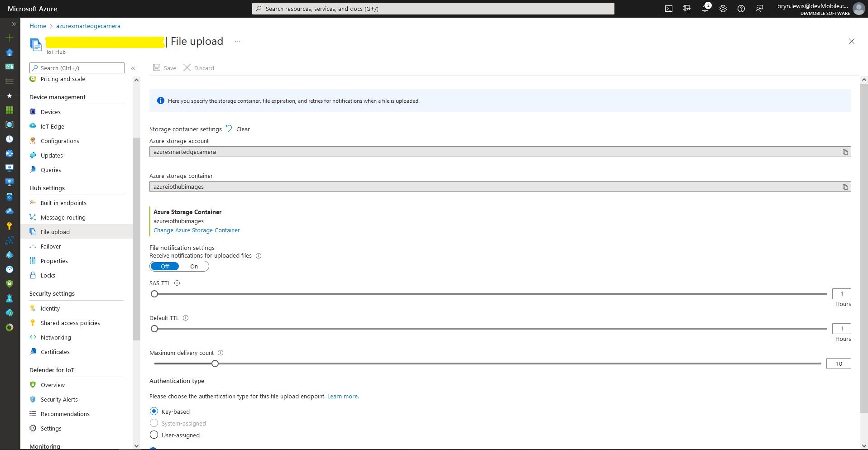Viewport: 868px width, 450px height.
Task: Click the Maximum delivery count slider handle
Action: [215, 364]
